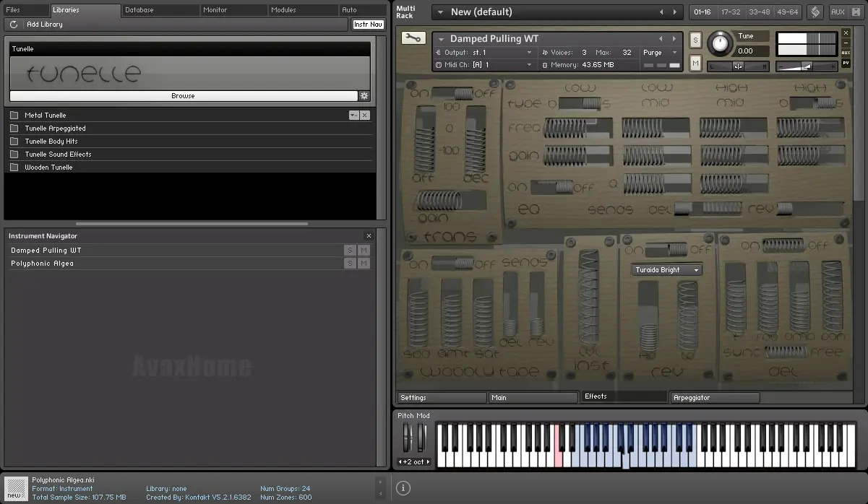868x504 pixels.
Task: Shift keyboard octave up with right arrow
Action: [428, 462]
